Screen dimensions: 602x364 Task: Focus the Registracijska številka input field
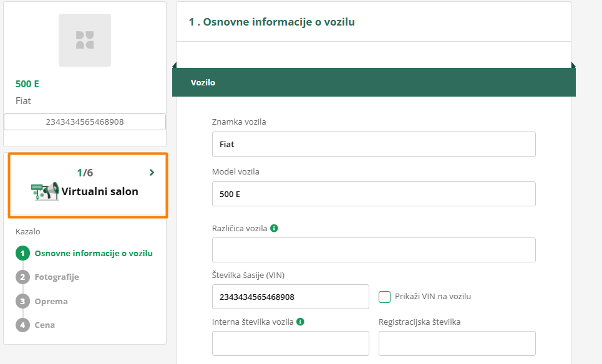(x=457, y=343)
